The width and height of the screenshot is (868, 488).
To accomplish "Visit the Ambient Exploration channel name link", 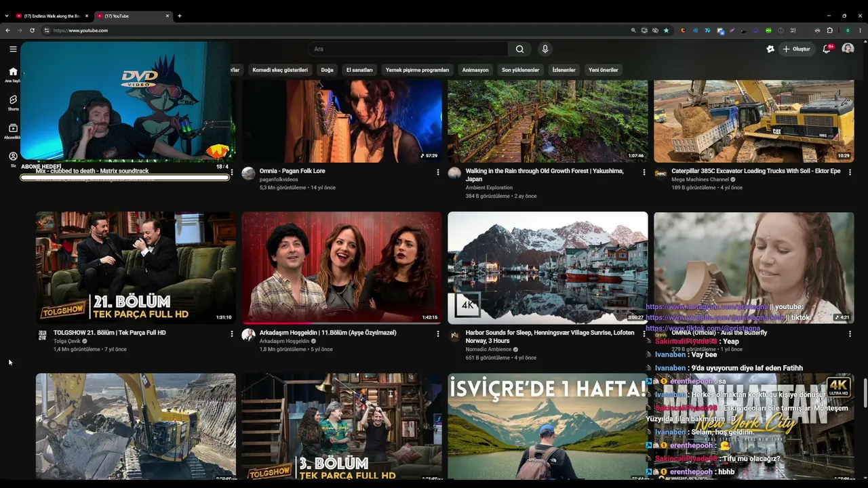I will (489, 188).
